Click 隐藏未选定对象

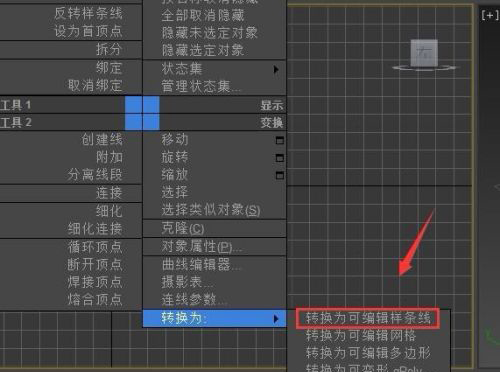[x=210, y=33]
